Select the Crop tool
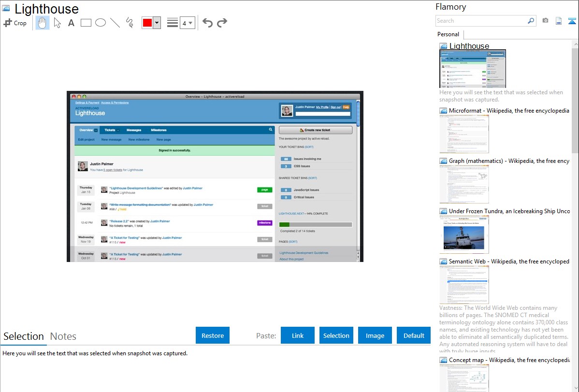The width and height of the screenshot is (579, 392). point(15,23)
